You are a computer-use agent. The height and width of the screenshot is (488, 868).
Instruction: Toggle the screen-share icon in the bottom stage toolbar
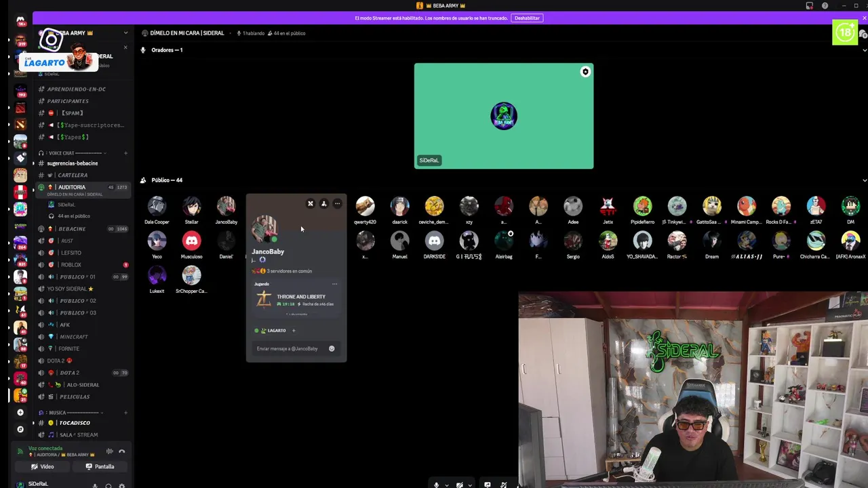487,485
